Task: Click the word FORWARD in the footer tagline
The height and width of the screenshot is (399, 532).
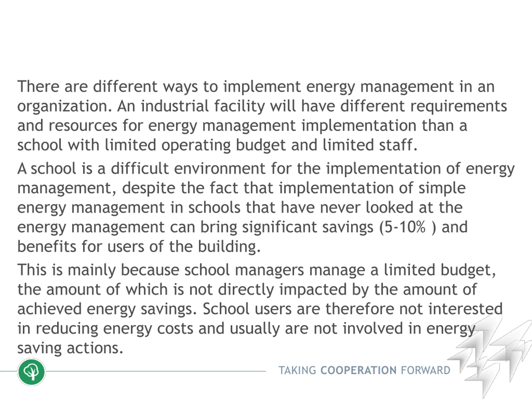Action: (425, 370)
